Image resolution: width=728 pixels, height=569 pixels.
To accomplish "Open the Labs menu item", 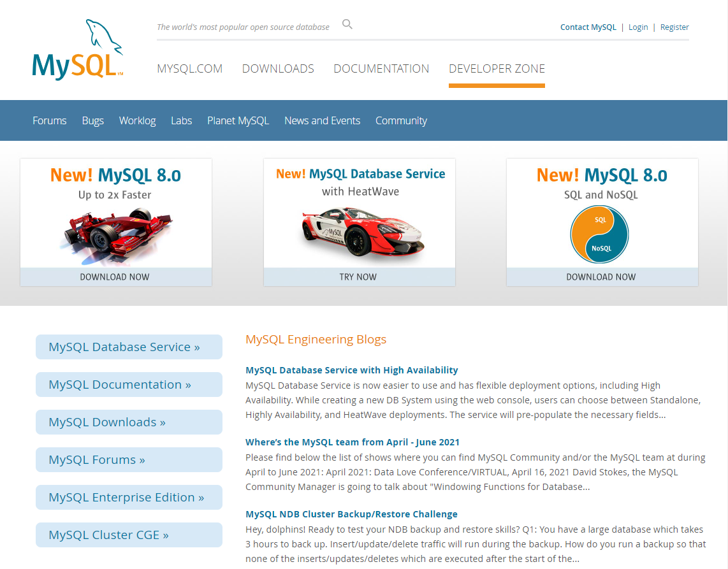I will (x=181, y=120).
